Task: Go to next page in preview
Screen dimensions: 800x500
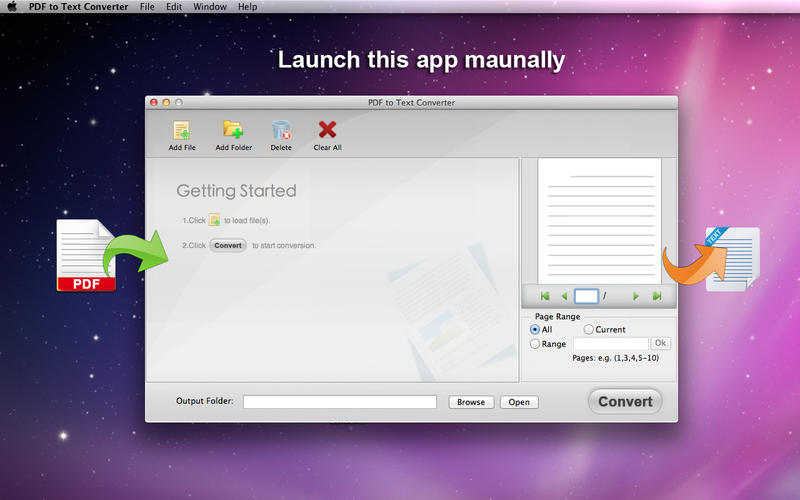Action: pos(635,296)
